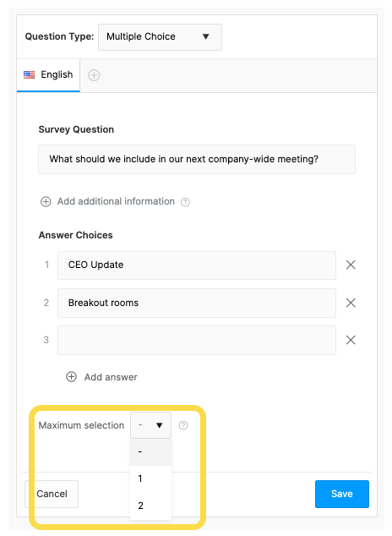The height and width of the screenshot is (536, 392).
Task: Open help icon next to Add additional information
Action: 185,202
